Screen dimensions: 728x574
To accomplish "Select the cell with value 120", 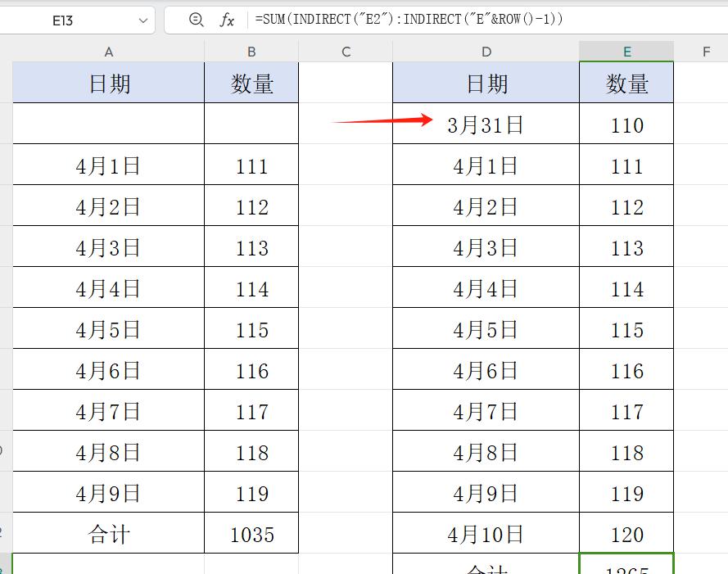I will [x=626, y=533].
